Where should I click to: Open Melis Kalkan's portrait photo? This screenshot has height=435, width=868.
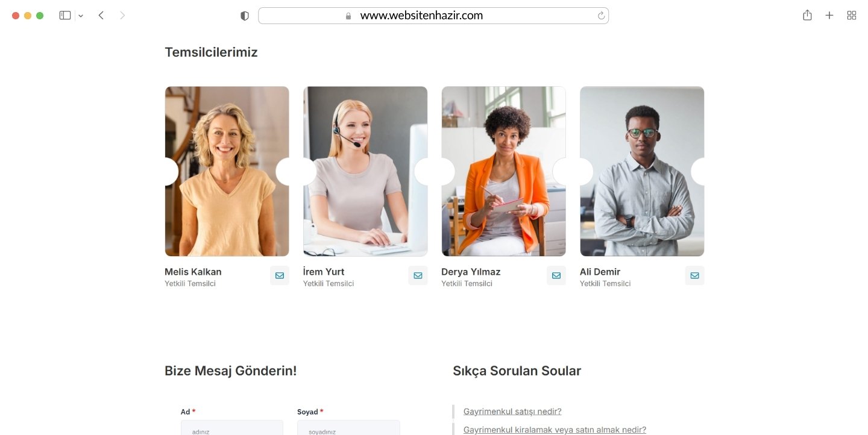point(227,172)
